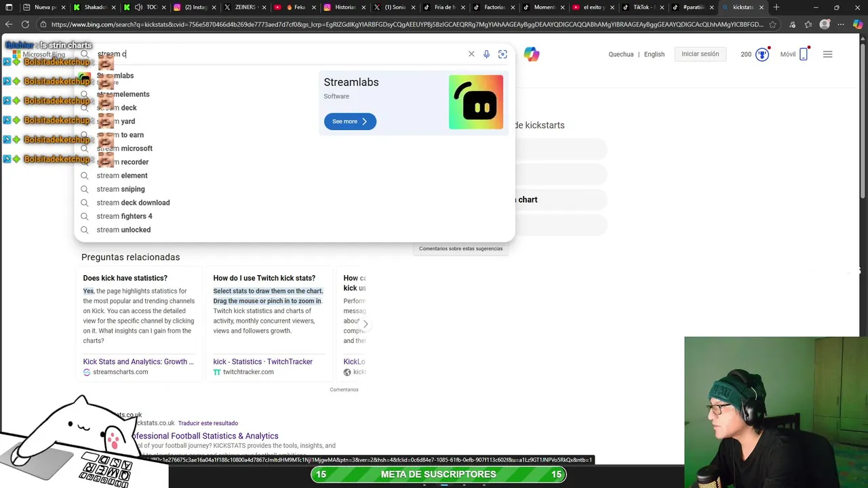Screen dimensions: 868x488
Task: Switch language to English
Action: [x=654, y=54]
